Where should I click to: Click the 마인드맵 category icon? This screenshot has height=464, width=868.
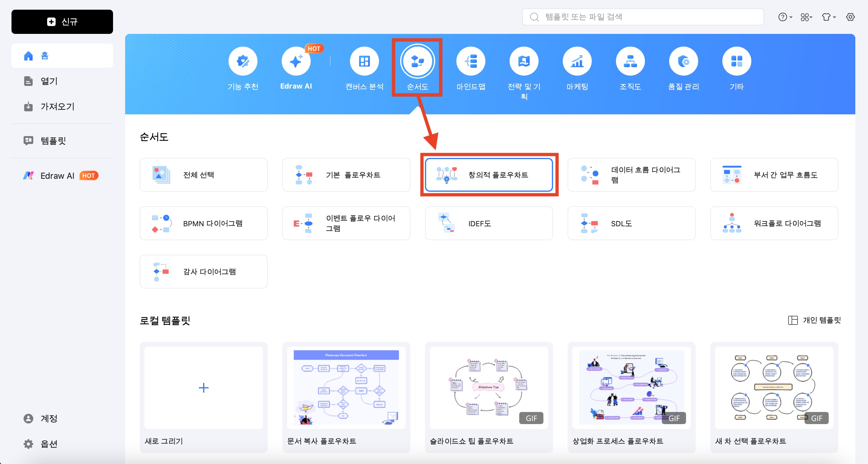[470, 61]
